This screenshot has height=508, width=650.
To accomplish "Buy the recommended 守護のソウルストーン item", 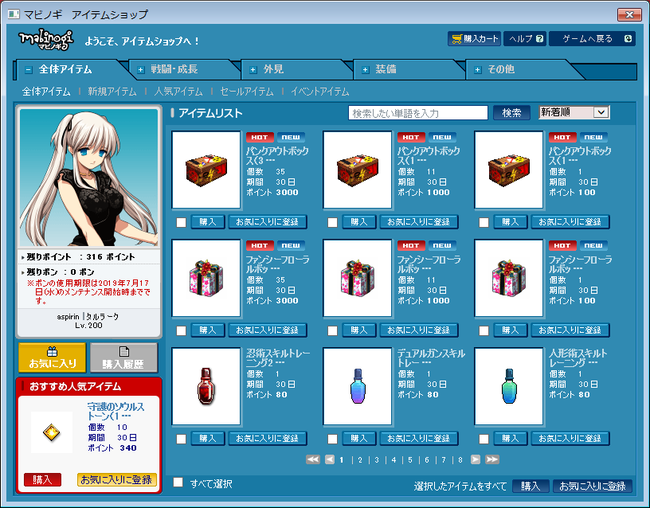I will point(43,480).
